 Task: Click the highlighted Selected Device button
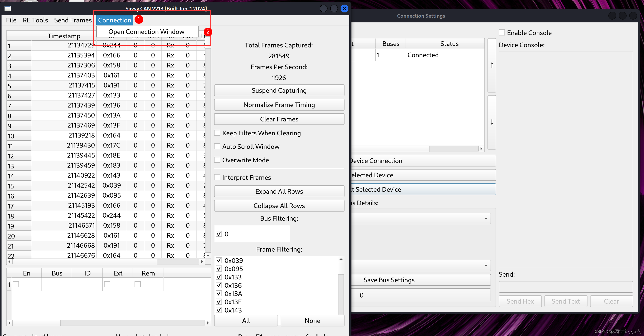pos(423,190)
